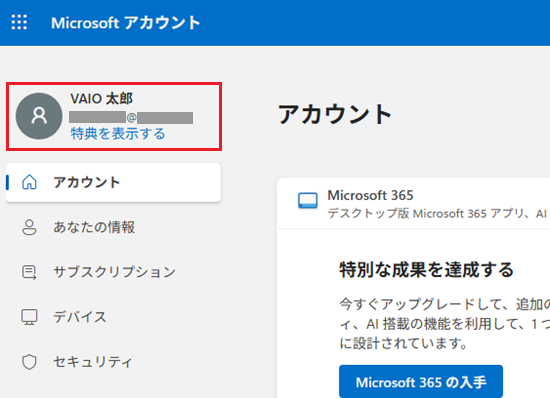Click the Microsoft 365 の入手 button
This screenshot has height=398, width=550.
pos(421,382)
